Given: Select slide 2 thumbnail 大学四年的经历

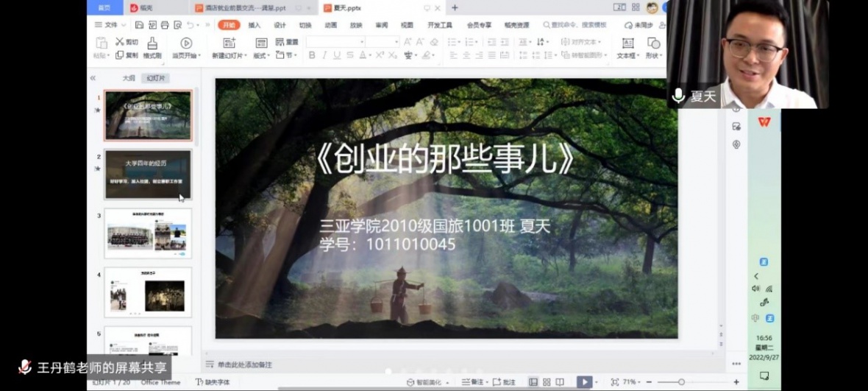Looking at the screenshot, I should click(x=148, y=175).
